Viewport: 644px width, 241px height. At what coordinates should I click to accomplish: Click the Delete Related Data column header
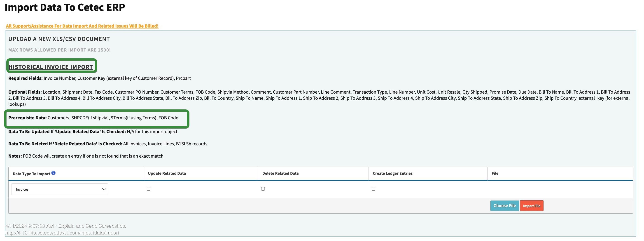280,173
